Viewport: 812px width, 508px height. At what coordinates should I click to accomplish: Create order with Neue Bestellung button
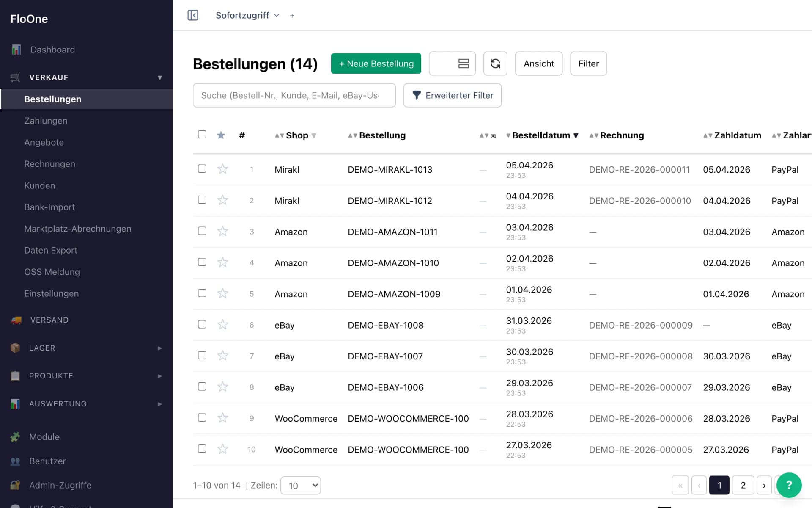(376, 63)
